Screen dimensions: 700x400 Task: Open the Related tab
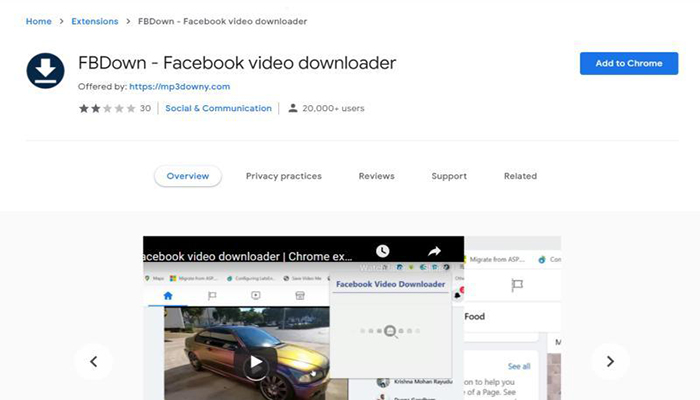coord(520,176)
